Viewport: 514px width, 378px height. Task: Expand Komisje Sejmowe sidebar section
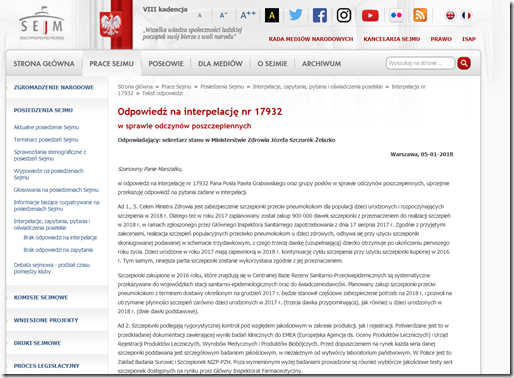coord(41,297)
